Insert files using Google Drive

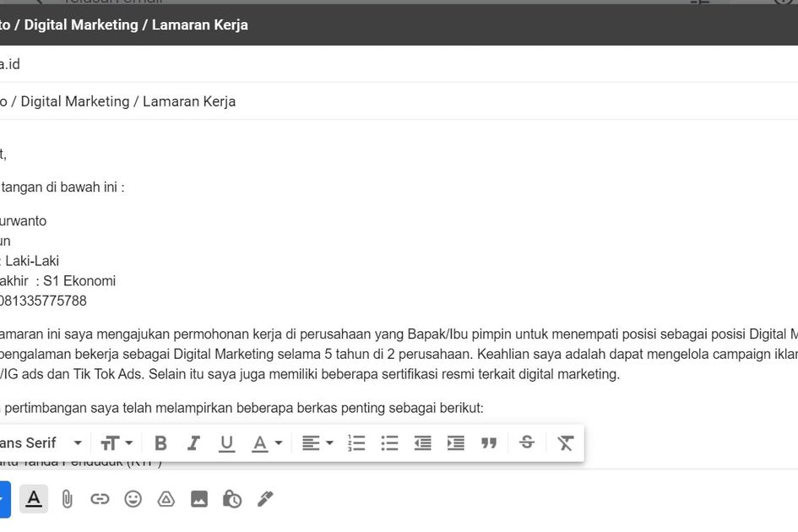pos(166,499)
